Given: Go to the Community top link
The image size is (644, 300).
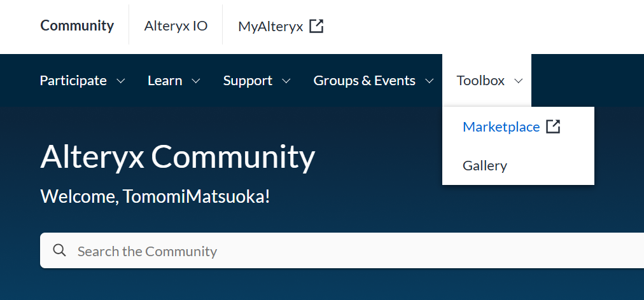Looking at the screenshot, I should (77, 25).
